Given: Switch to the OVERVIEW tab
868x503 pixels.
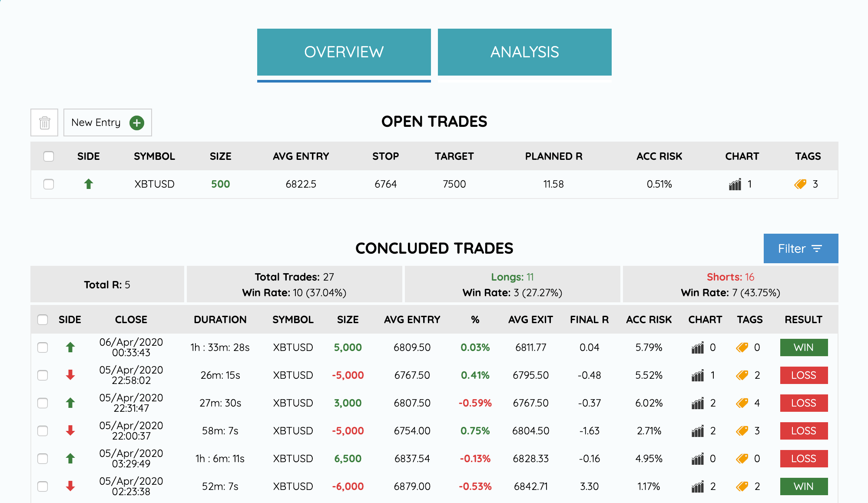Looking at the screenshot, I should tap(344, 52).
